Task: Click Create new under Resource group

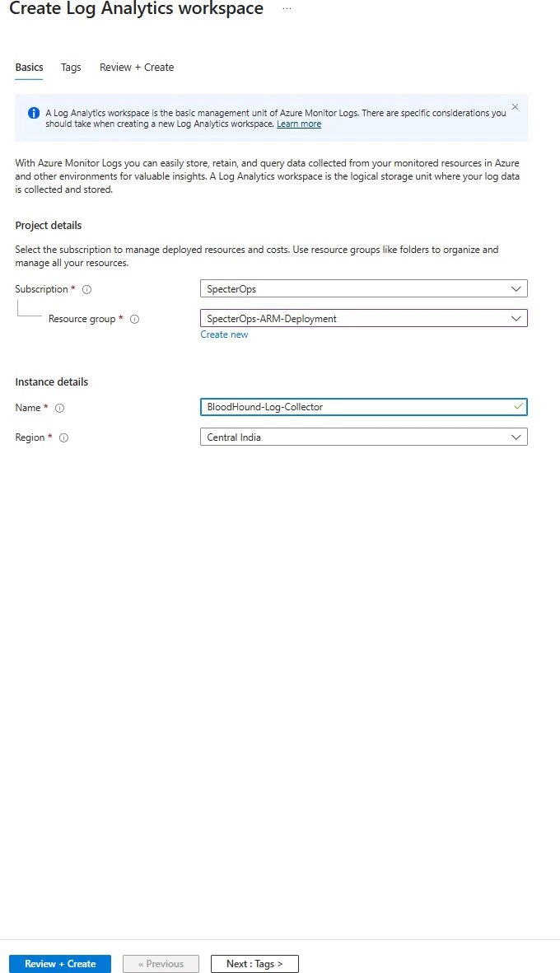Action: point(224,334)
